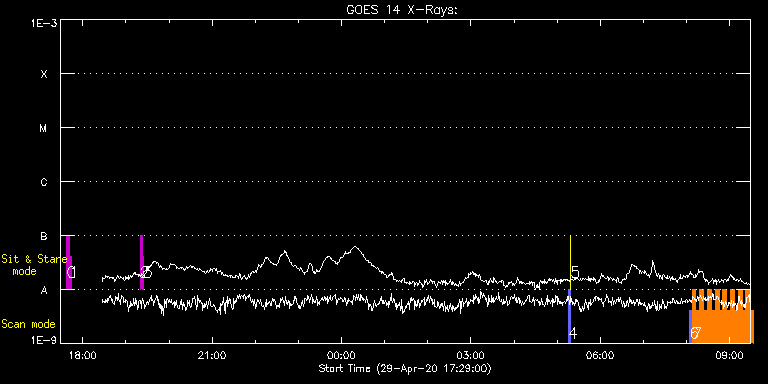Click the 06:00 time axis tick label
Image resolution: width=768 pixels, height=384 pixels.
(600, 355)
